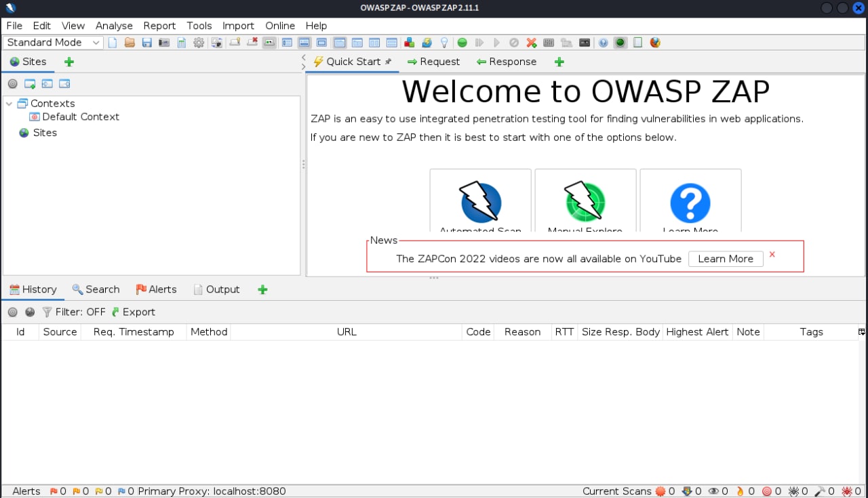Add a new tab beside Output
Viewport: 868px width, 498px height.
(x=262, y=289)
